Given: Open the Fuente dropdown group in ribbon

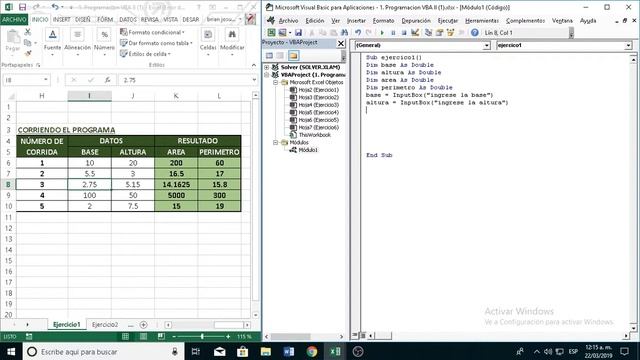Looking at the screenshot, I should coord(52,42).
